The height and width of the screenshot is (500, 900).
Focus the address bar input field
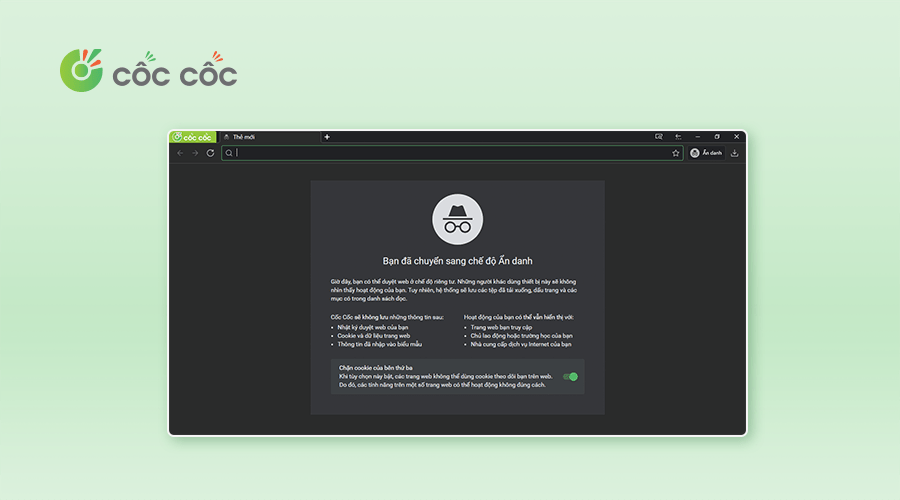pyautogui.click(x=452, y=153)
